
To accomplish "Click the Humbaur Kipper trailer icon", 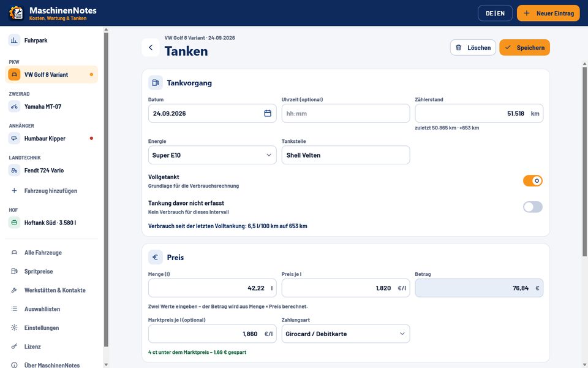I will [x=14, y=139].
